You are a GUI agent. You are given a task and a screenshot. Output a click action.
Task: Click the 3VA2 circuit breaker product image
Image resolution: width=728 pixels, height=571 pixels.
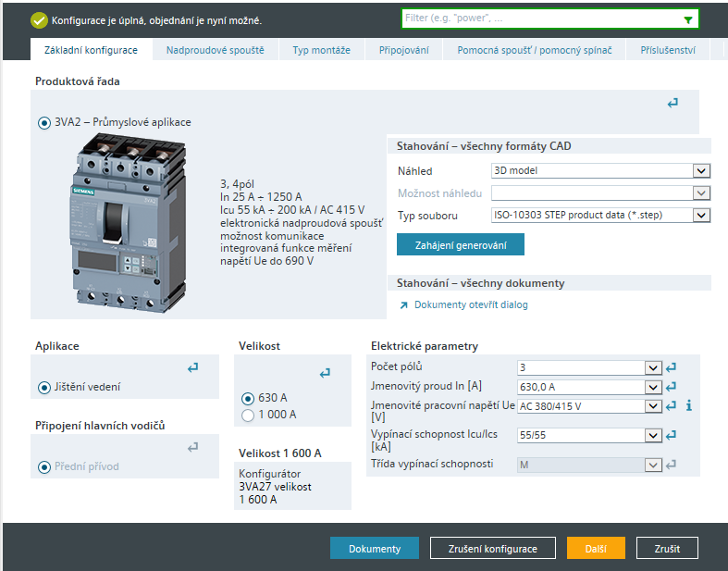(129, 222)
